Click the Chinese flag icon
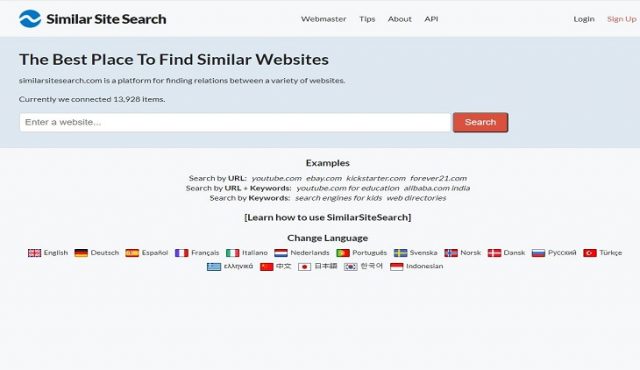This screenshot has width=640, height=370. [267, 266]
